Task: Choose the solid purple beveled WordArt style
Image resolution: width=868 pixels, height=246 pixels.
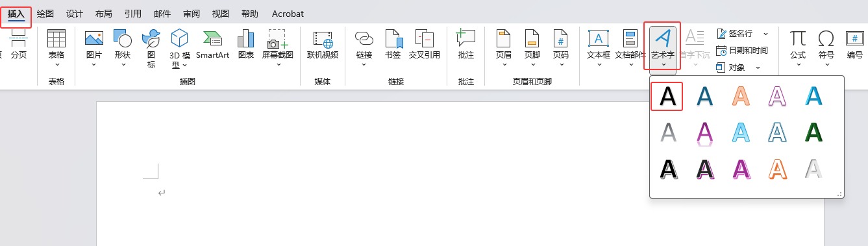Action: pyautogui.click(x=741, y=169)
